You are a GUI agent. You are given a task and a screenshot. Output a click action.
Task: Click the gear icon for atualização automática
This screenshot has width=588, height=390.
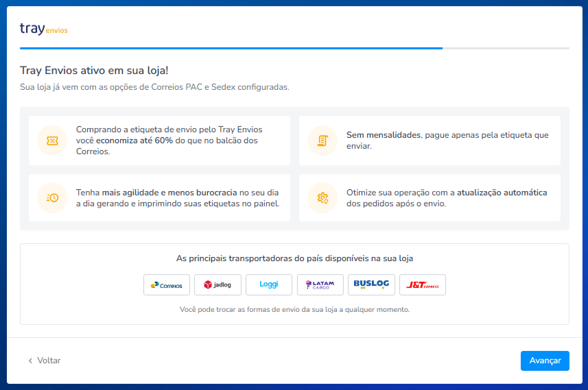click(322, 198)
